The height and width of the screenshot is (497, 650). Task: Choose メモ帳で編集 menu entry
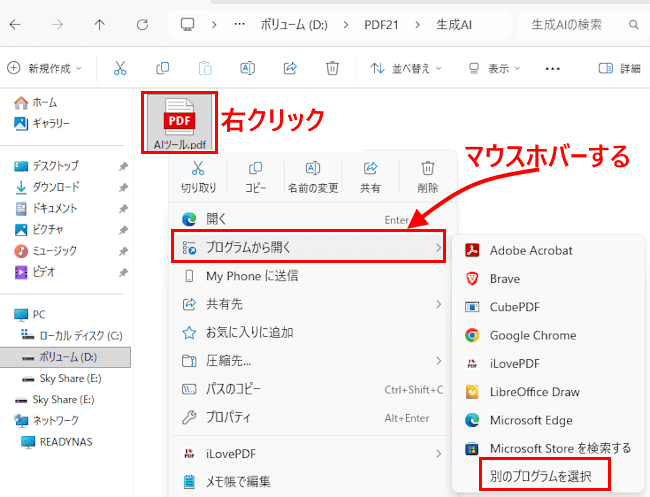(x=309, y=482)
